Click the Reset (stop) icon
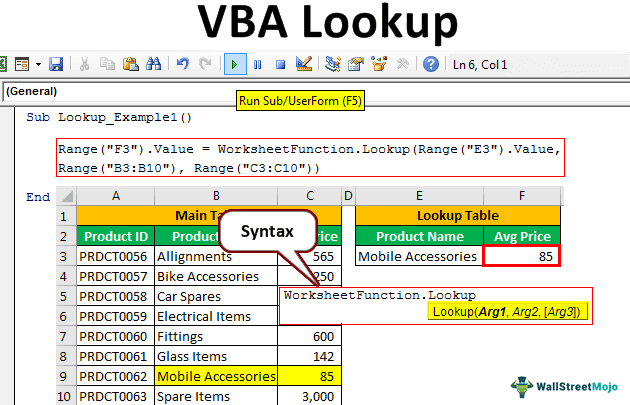This screenshot has height=405, width=630. 281,65
